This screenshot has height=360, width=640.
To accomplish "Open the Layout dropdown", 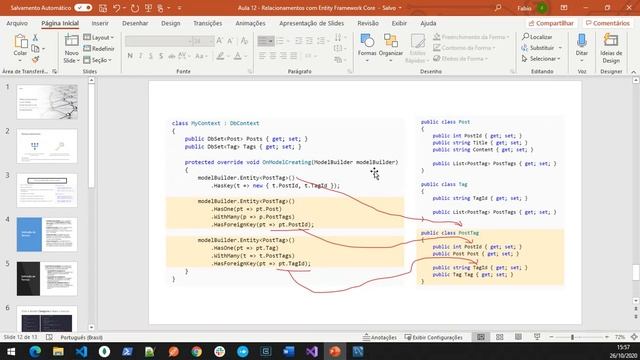I will coord(98,38).
